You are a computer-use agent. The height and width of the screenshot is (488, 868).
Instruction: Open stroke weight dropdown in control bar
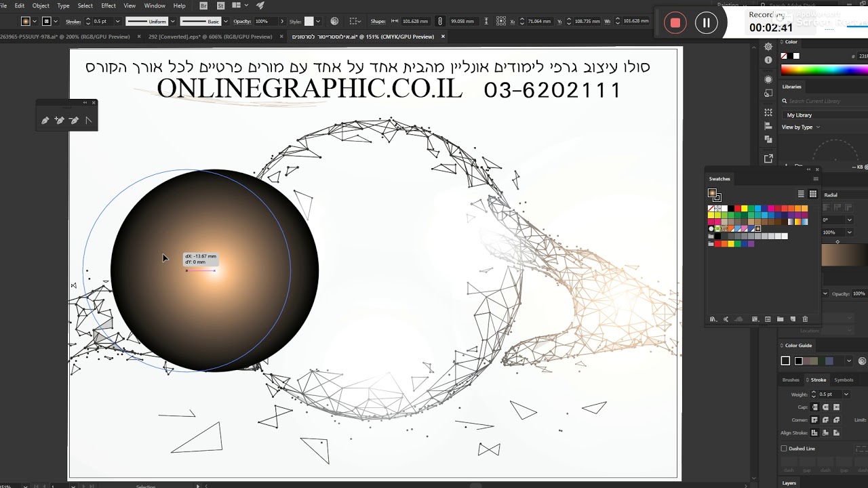[x=117, y=21]
